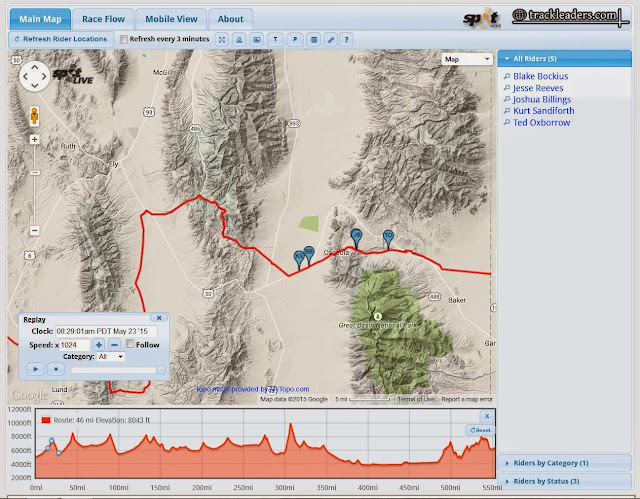Start replay with the play button
Screen dimensions: 640x499
(x=36, y=369)
